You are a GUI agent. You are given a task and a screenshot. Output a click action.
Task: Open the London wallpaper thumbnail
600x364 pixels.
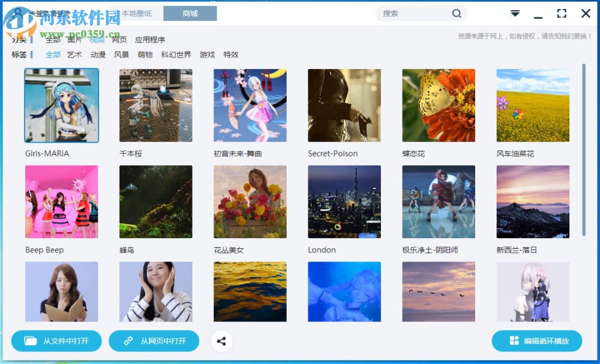coord(344,201)
